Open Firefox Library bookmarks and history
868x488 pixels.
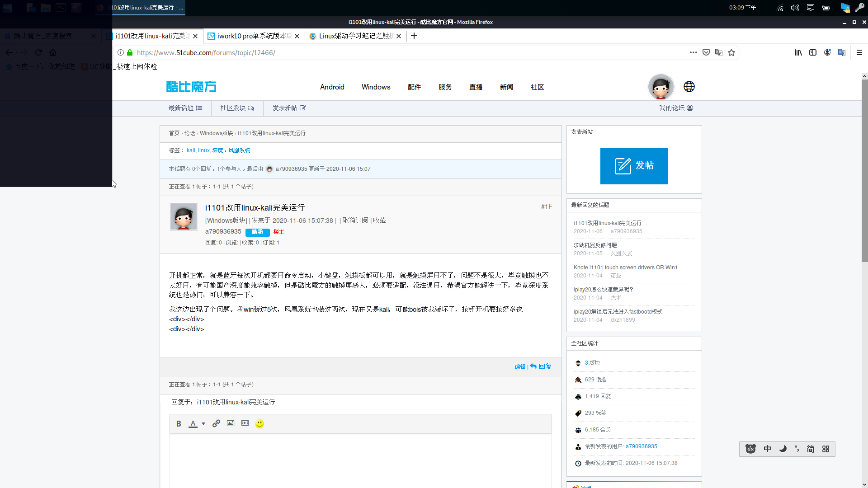(798, 52)
